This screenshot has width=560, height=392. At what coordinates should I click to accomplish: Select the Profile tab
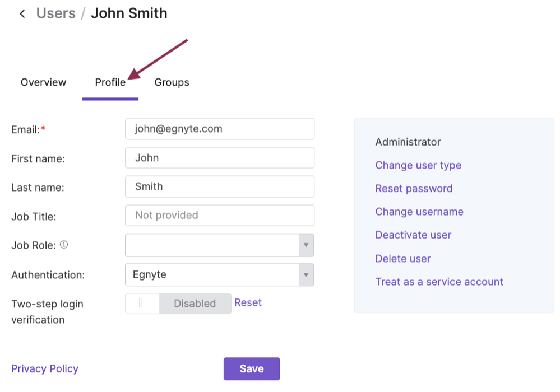pos(110,82)
